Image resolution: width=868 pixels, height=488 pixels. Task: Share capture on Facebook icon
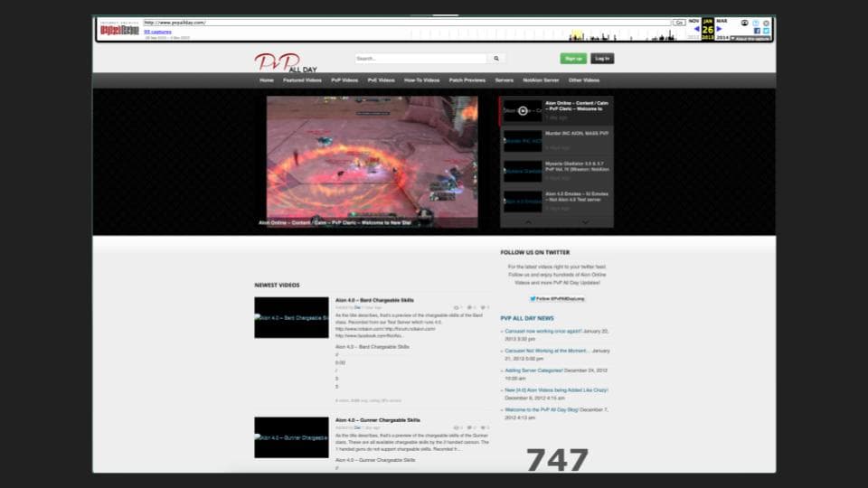click(x=757, y=31)
